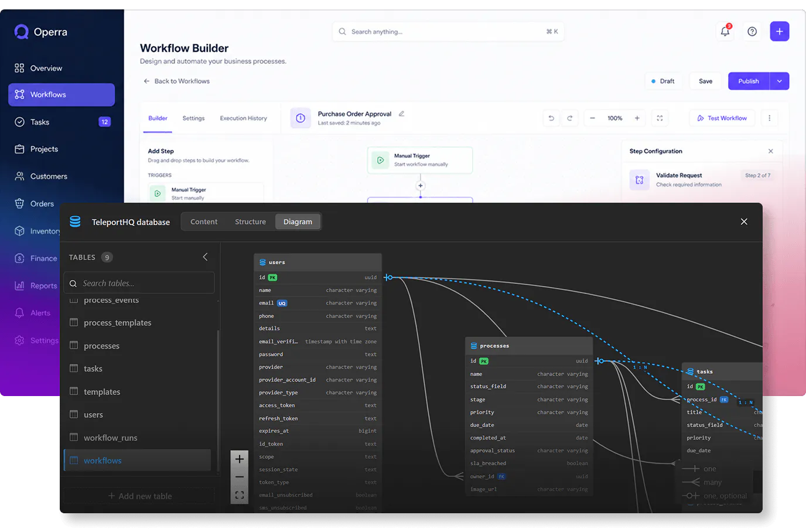806x532 pixels.
Task: Click Add new table
Action: pyautogui.click(x=139, y=496)
